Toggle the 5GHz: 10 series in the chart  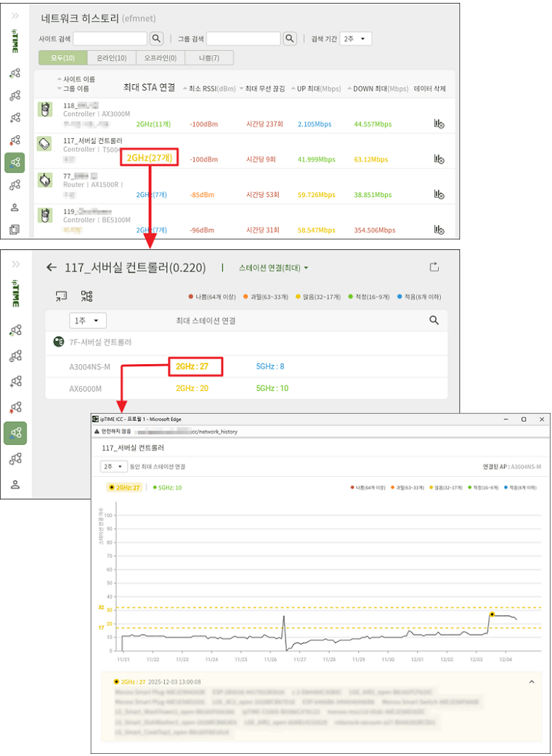click(x=168, y=487)
